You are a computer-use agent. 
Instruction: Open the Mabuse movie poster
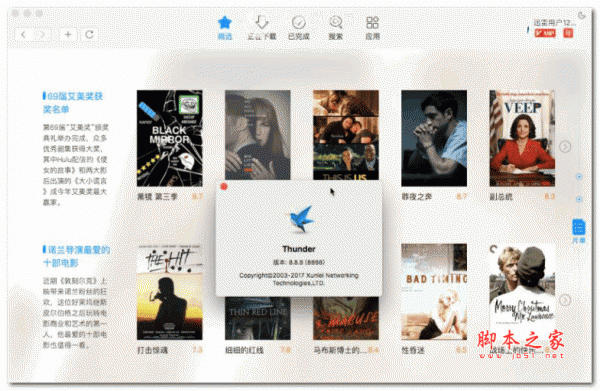pyautogui.click(x=346, y=318)
